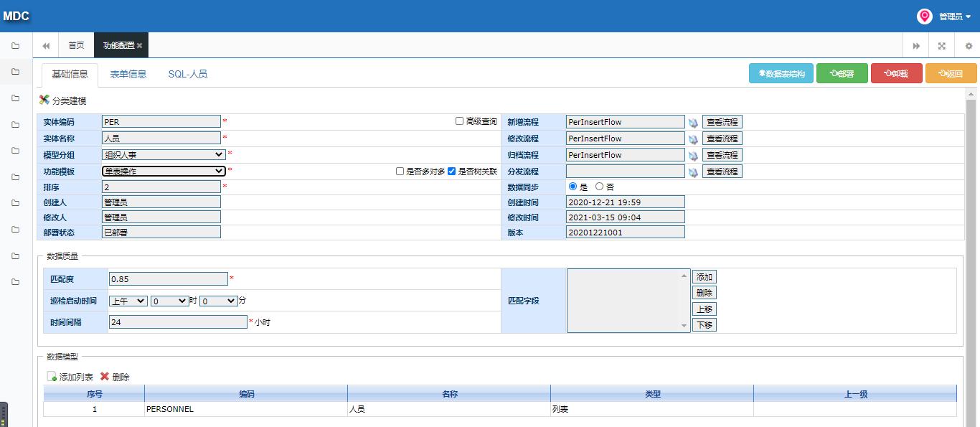Click the MDC logo

click(16, 16)
